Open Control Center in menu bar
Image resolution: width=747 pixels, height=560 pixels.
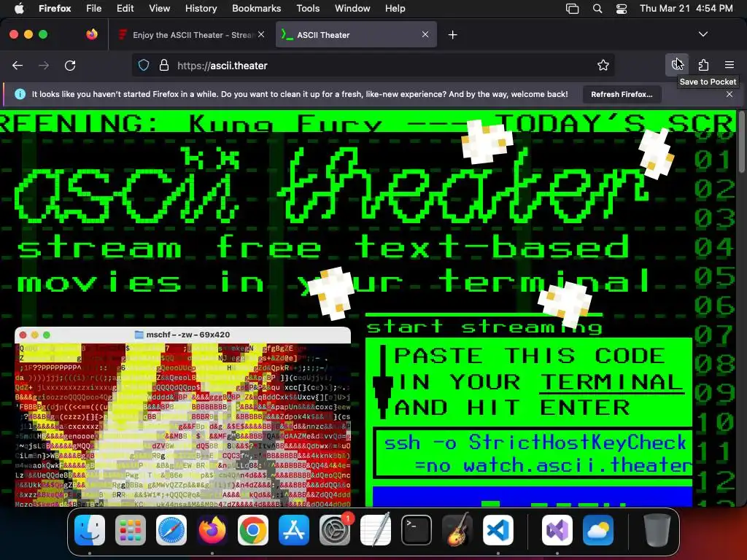pyautogui.click(x=622, y=8)
